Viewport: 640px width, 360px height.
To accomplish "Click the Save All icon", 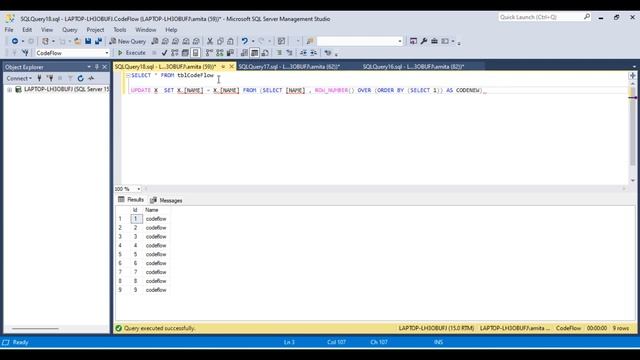I will tap(98, 41).
